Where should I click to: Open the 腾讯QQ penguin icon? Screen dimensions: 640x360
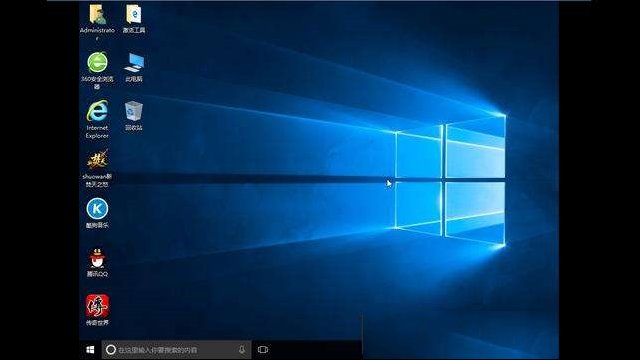tap(97, 258)
